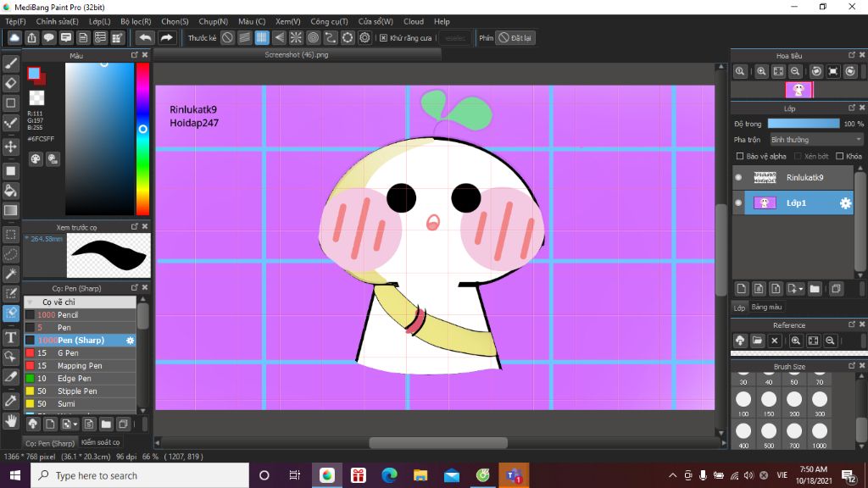Screen dimensions: 868x488
Task: Check the Khóa lock checkbox
Action: pos(839,157)
